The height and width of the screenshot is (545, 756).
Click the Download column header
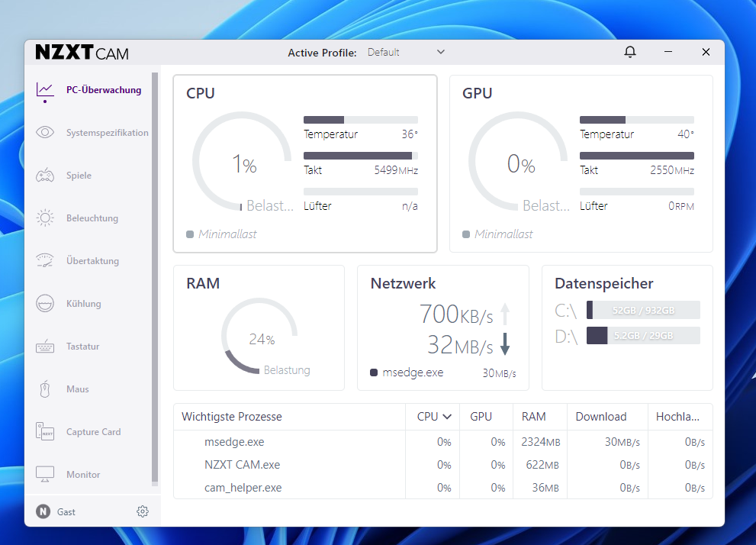600,416
